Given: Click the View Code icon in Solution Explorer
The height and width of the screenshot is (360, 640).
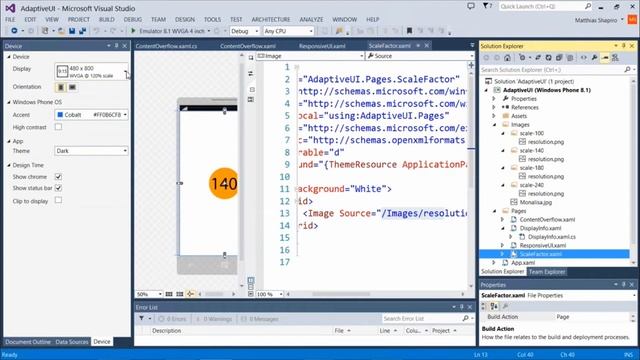Looking at the screenshot, I should tap(583, 58).
